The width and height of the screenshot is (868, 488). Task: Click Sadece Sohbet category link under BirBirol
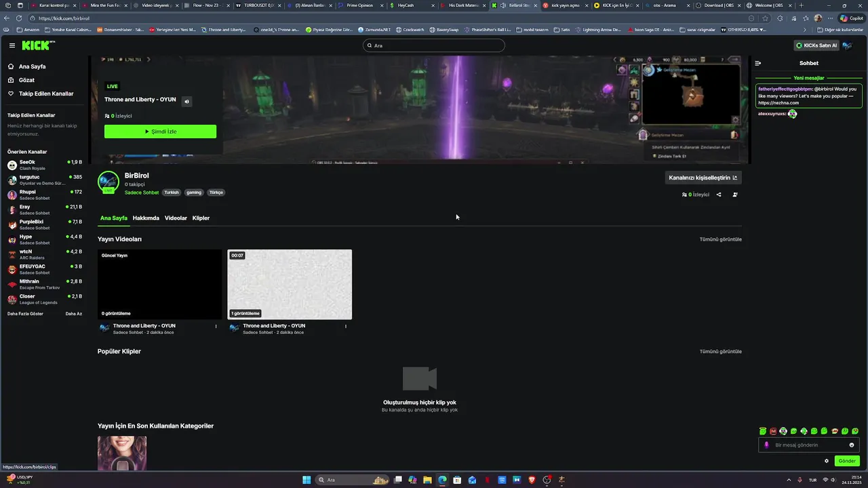(x=142, y=192)
